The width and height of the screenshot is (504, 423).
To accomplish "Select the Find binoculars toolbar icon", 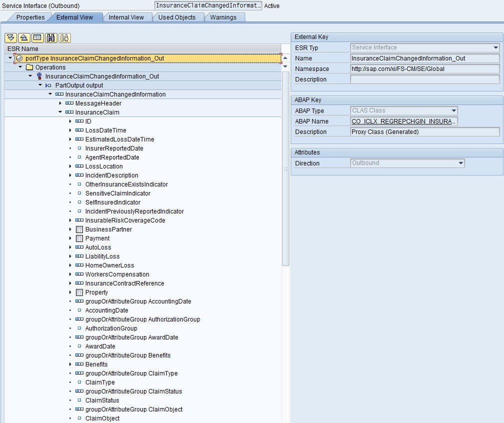I will (x=50, y=38).
